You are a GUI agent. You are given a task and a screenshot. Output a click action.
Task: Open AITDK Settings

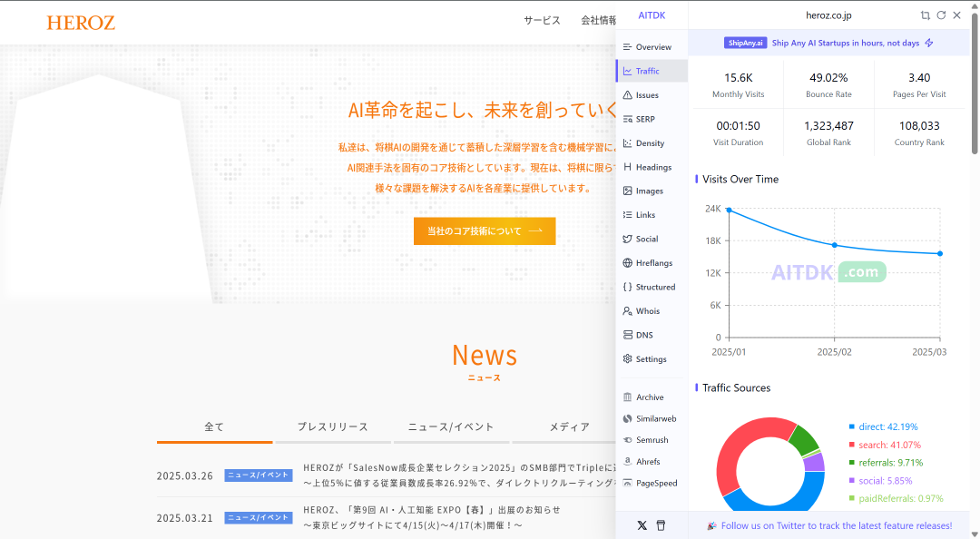tap(652, 359)
